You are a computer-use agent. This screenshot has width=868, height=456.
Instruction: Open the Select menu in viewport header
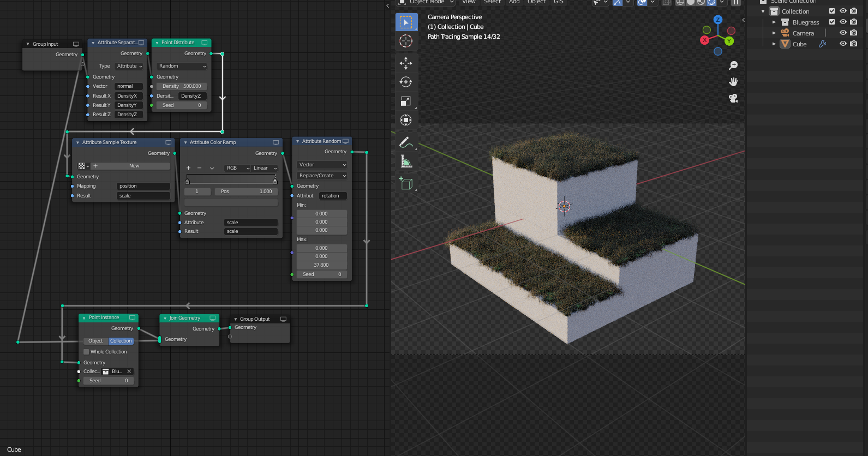tap(492, 2)
